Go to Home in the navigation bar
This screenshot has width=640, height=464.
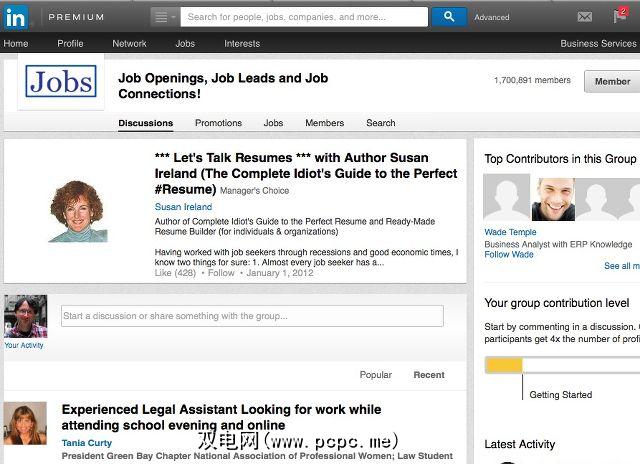click(x=16, y=44)
